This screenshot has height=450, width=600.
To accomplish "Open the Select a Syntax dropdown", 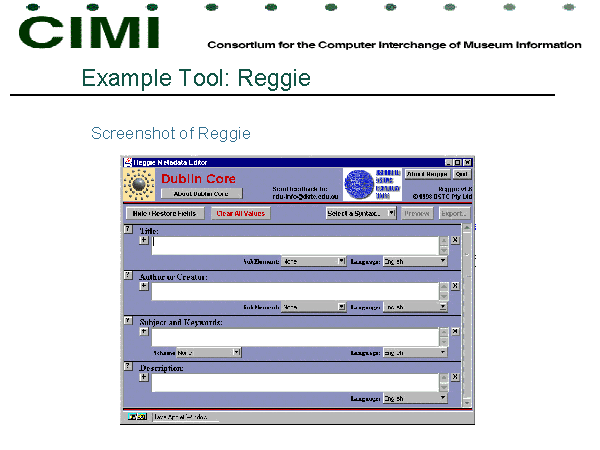I will click(361, 213).
